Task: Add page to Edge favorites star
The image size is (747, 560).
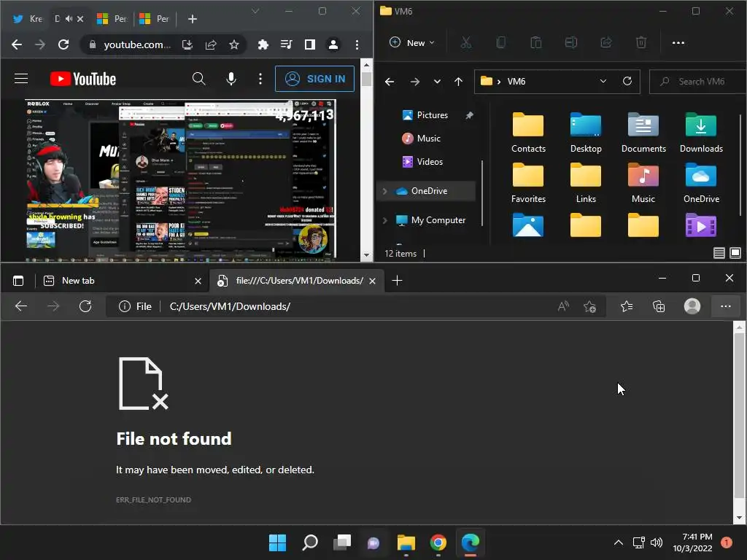Action: [589, 306]
